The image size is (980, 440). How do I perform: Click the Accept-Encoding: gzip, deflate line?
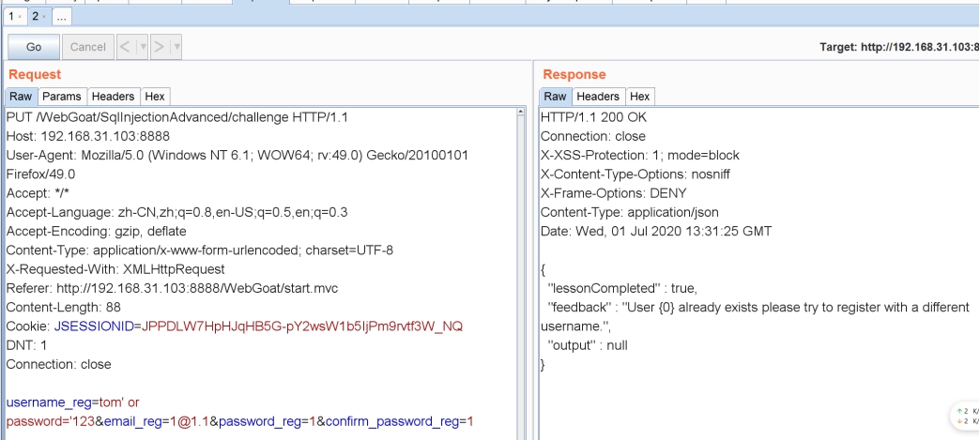[x=97, y=231]
